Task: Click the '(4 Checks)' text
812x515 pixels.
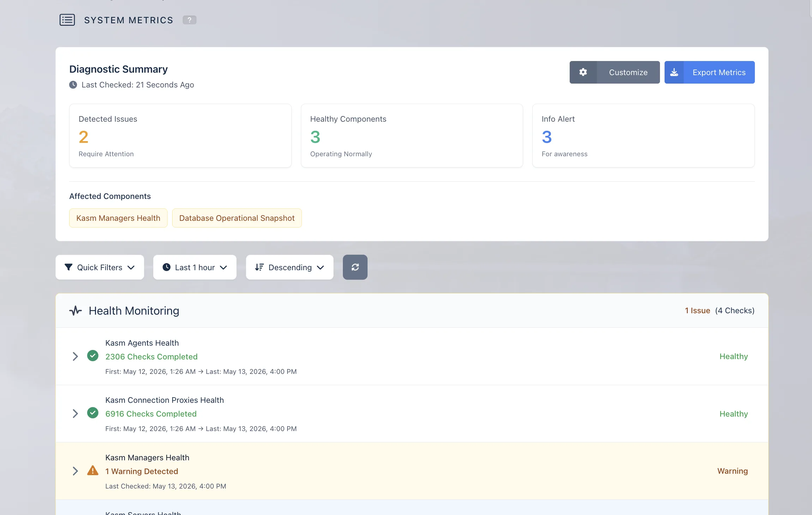Action: [735, 311]
